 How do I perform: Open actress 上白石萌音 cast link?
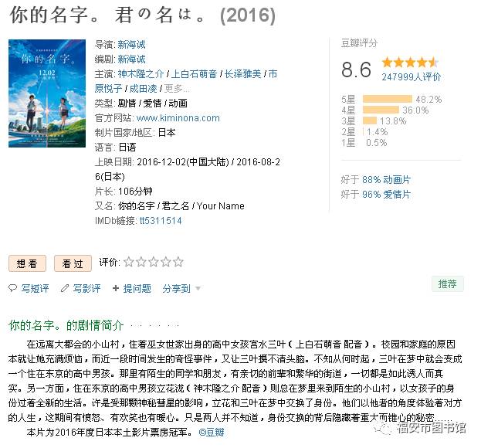[x=194, y=74]
